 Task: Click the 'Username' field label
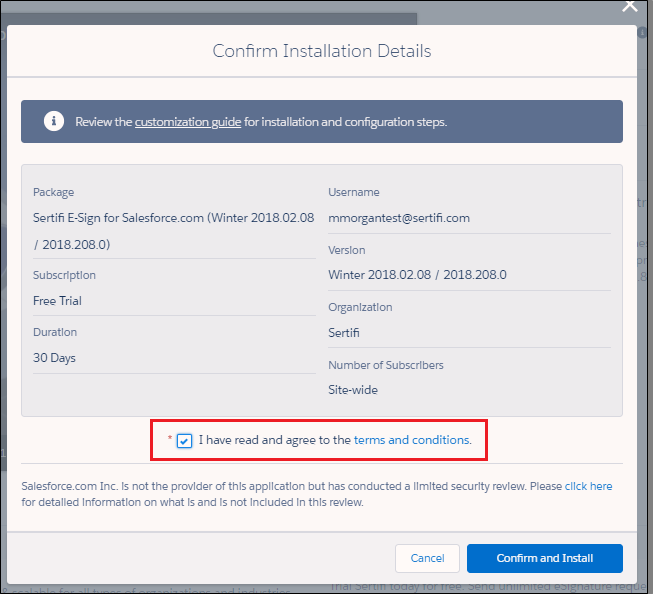354,192
